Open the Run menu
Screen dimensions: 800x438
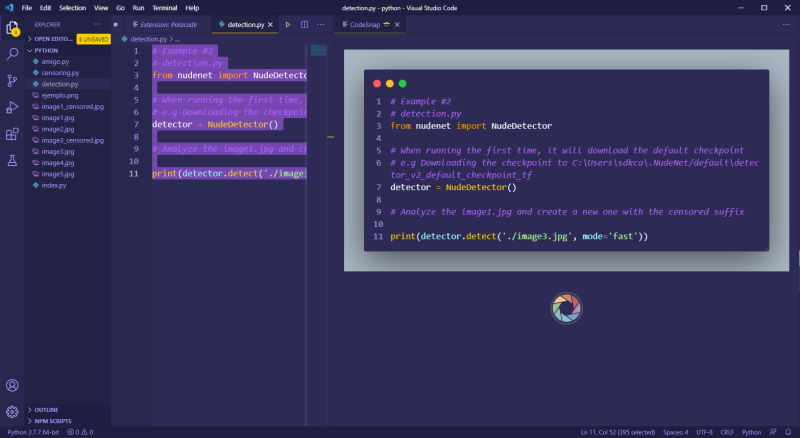click(138, 8)
